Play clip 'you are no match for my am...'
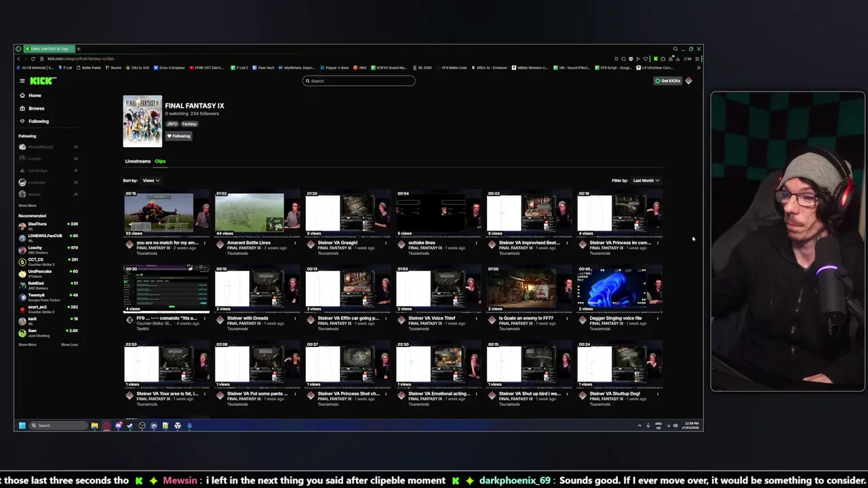The height and width of the screenshot is (488, 868). pyautogui.click(x=167, y=214)
